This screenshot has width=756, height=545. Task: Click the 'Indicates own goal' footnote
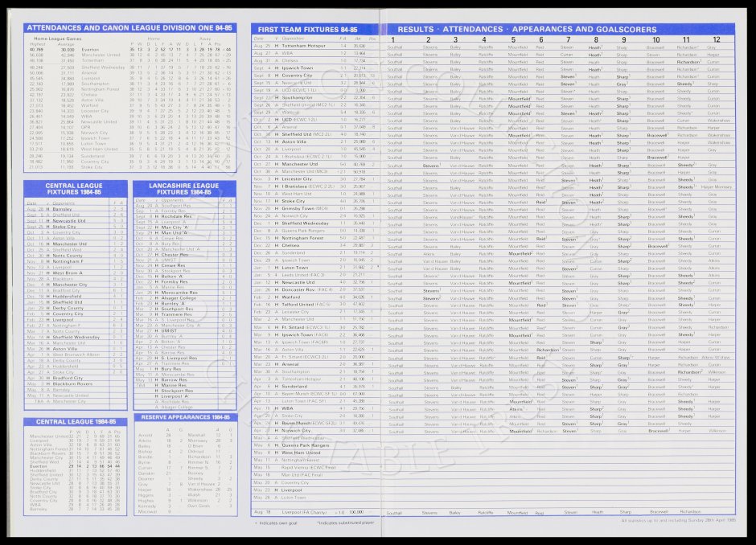(277, 522)
